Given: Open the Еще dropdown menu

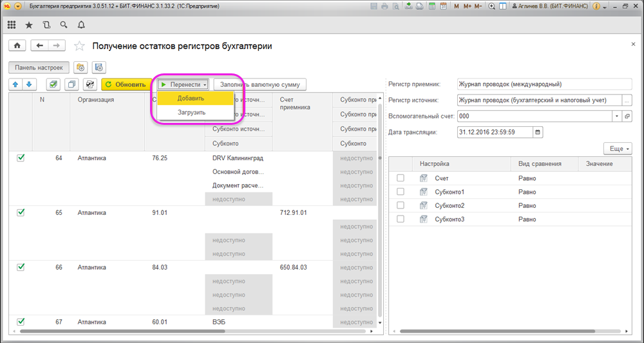Looking at the screenshot, I should (x=618, y=149).
